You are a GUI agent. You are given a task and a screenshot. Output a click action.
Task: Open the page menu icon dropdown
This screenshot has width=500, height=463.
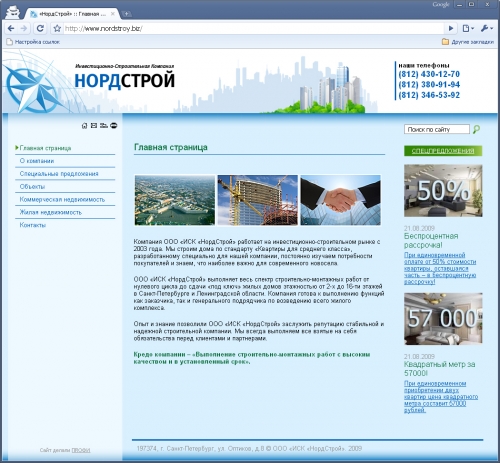[468, 29]
